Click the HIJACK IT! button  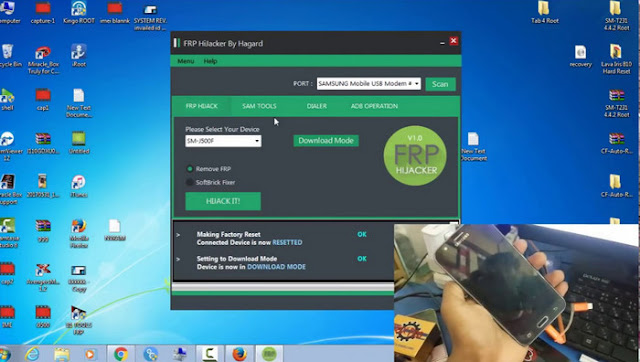coord(223,201)
